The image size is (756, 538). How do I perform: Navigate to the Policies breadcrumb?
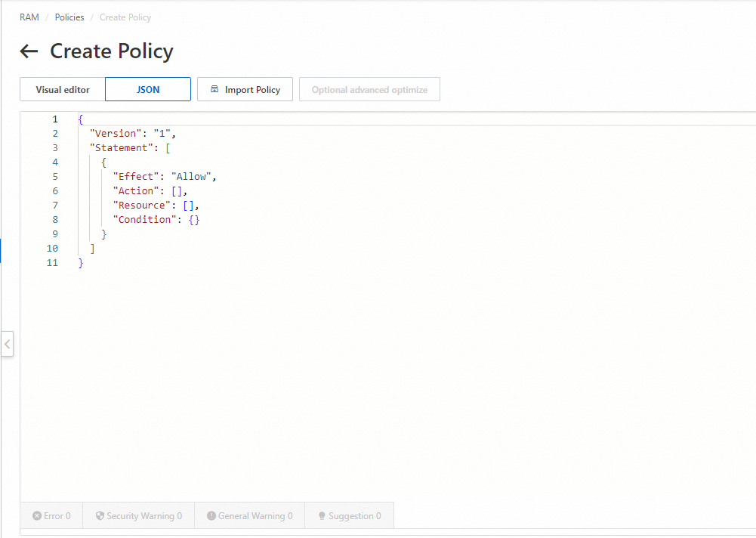(x=69, y=17)
